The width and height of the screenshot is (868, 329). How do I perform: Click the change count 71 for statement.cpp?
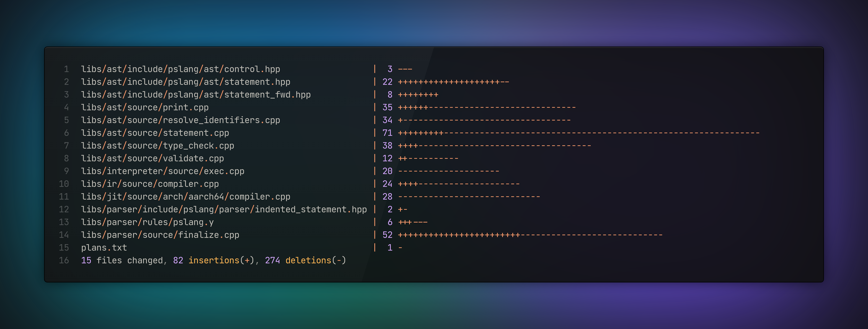click(x=387, y=133)
